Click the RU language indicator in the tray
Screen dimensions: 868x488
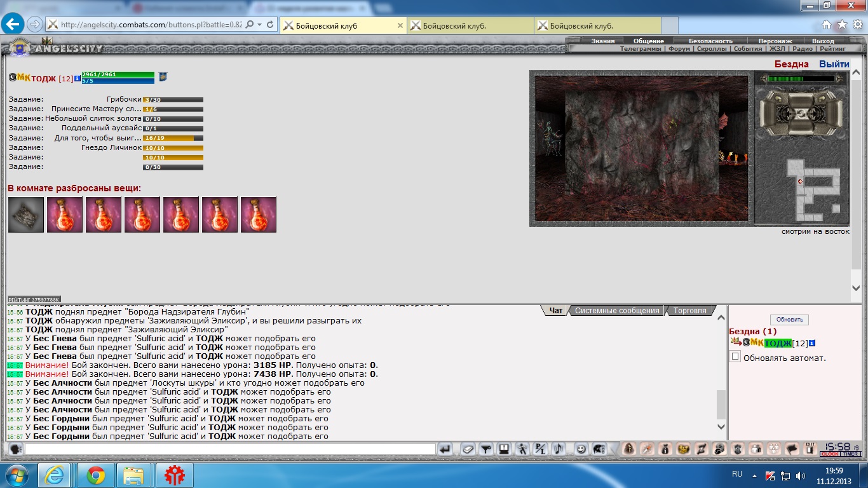[737, 474]
